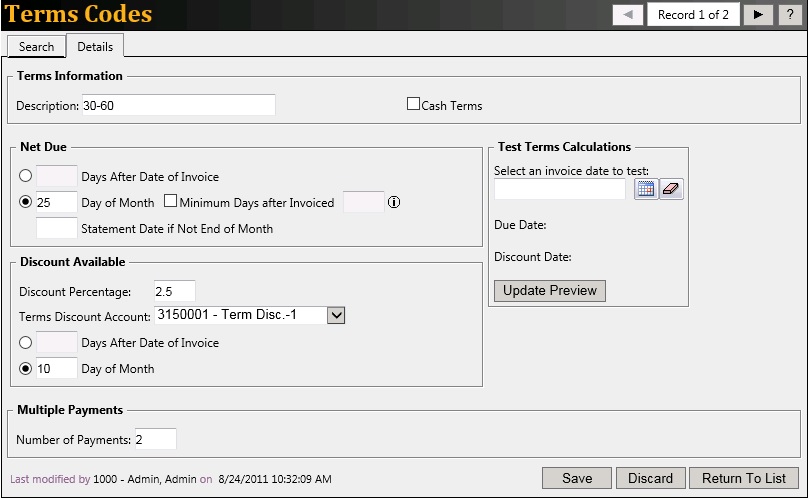Screen dimensions: 808x498
Task: Open the calendar date picker icon
Action: tap(646, 189)
